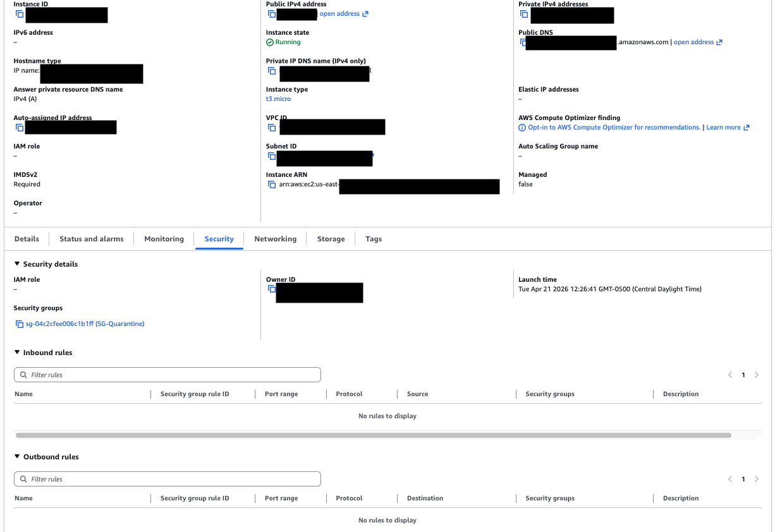
Task: Copy the SG-Quarantine security group ID
Action: [20, 324]
